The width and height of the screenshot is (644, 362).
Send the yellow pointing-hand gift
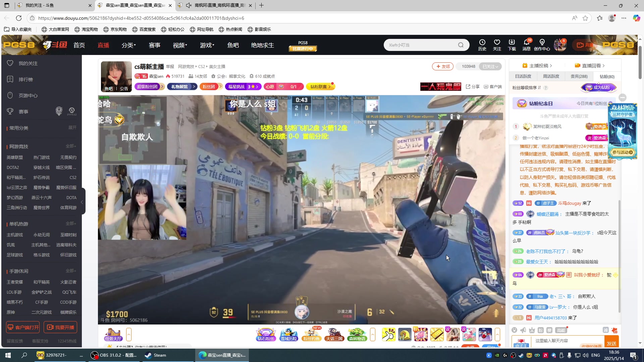point(388,335)
